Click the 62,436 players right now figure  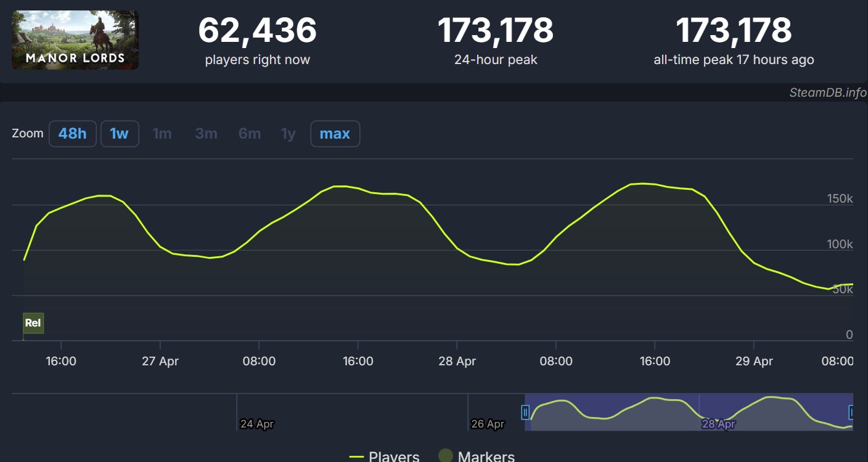257,30
